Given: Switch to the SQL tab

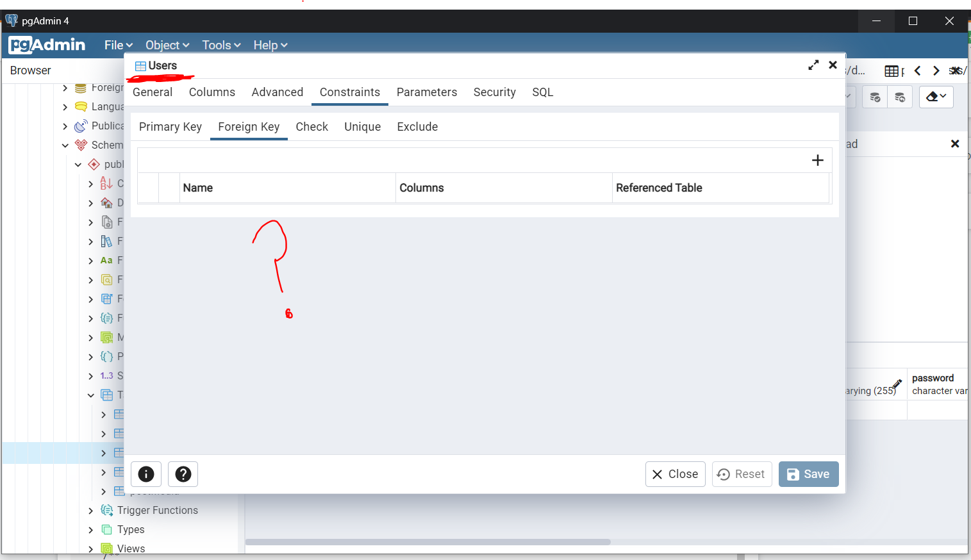Looking at the screenshot, I should tap(543, 92).
